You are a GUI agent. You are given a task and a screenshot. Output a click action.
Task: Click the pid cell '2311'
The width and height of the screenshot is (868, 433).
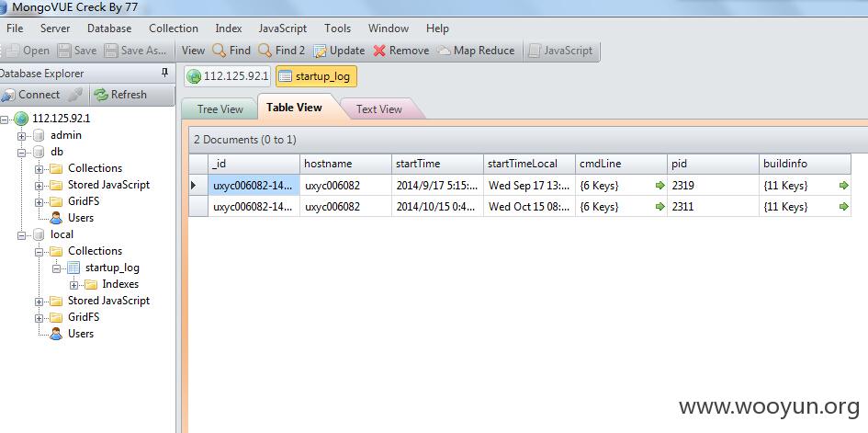coord(714,207)
